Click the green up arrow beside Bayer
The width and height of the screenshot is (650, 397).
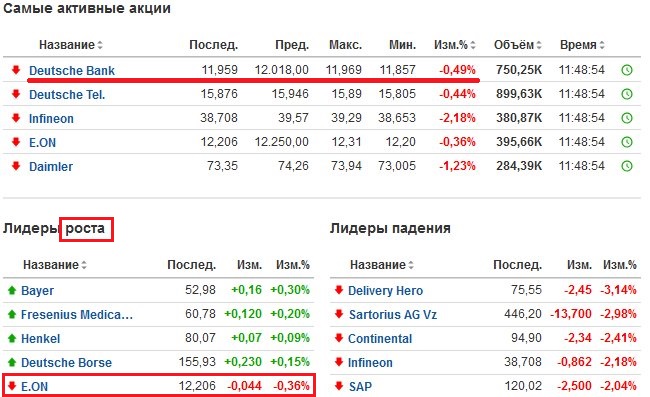pos(12,290)
